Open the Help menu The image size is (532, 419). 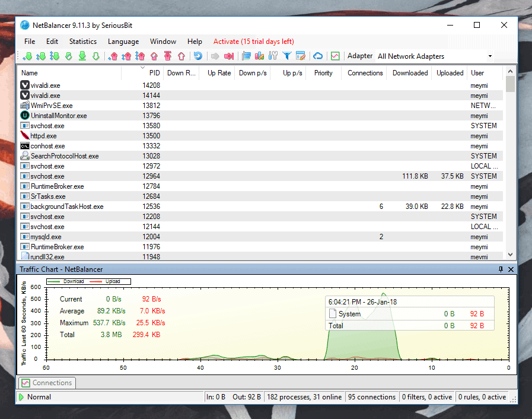pos(195,42)
